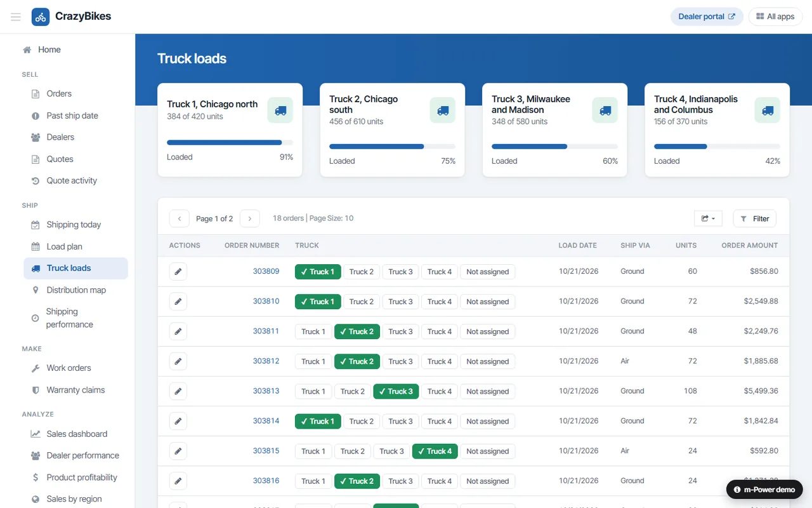Viewport: 812px width, 508px height.
Task: Go to the next page arrow
Action: (x=250, y=218)
